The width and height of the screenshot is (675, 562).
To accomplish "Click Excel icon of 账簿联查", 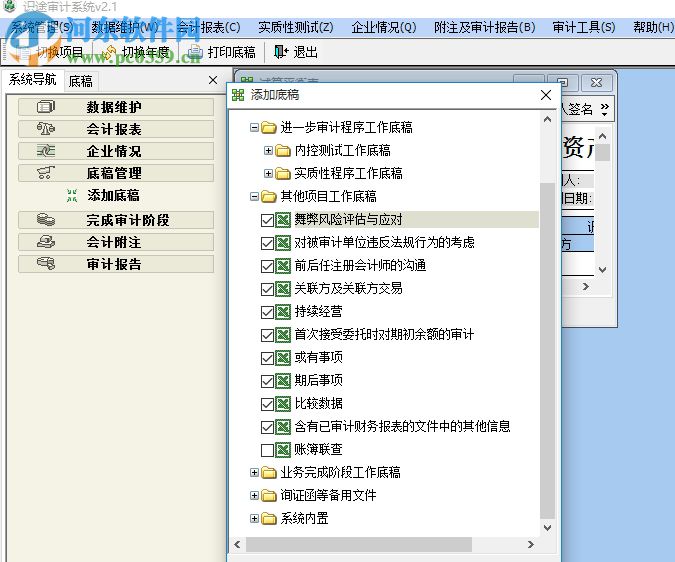I will 283,450.
